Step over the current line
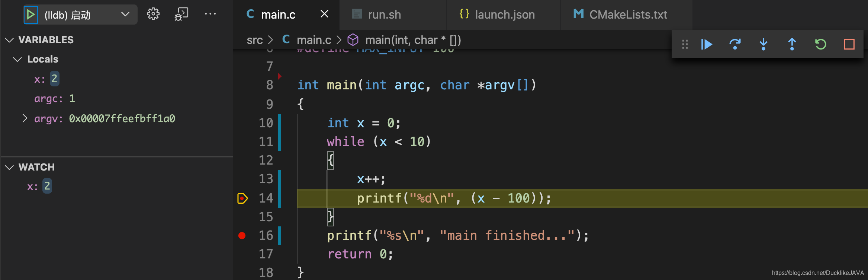 coord(735,44)
